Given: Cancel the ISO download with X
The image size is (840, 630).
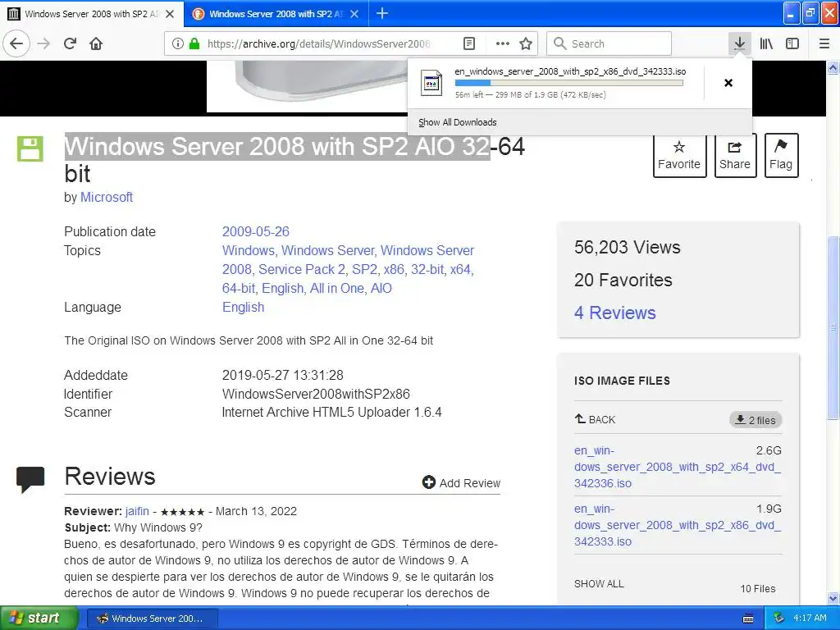Looking at the screenshot, I should 728,83.
